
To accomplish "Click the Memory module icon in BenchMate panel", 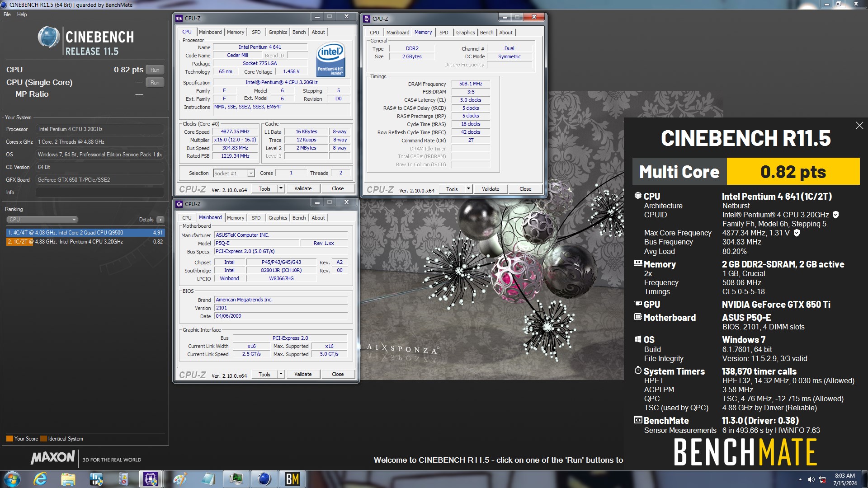I will [x=638, y=263].
